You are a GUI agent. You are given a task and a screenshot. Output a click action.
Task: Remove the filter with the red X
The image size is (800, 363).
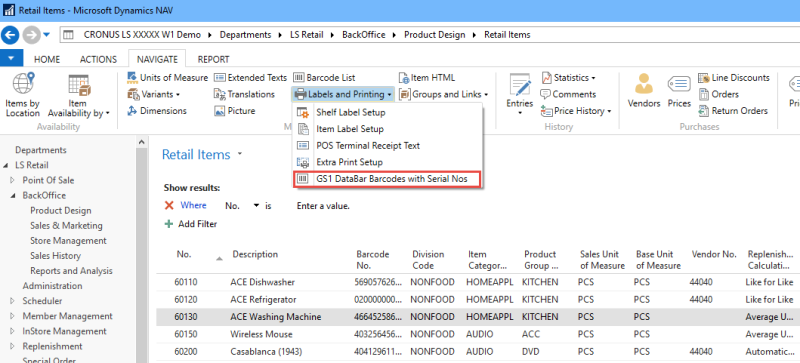(x=169, y=205)
